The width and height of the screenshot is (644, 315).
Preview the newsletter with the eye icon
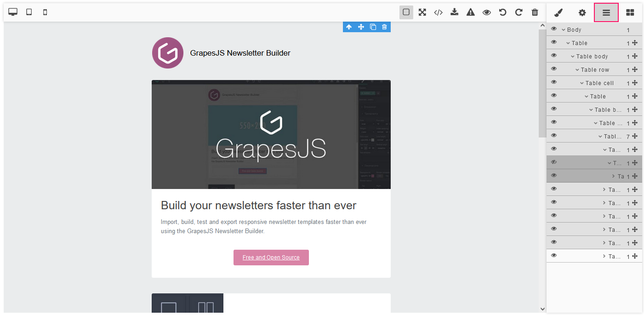tap(487, 12)
